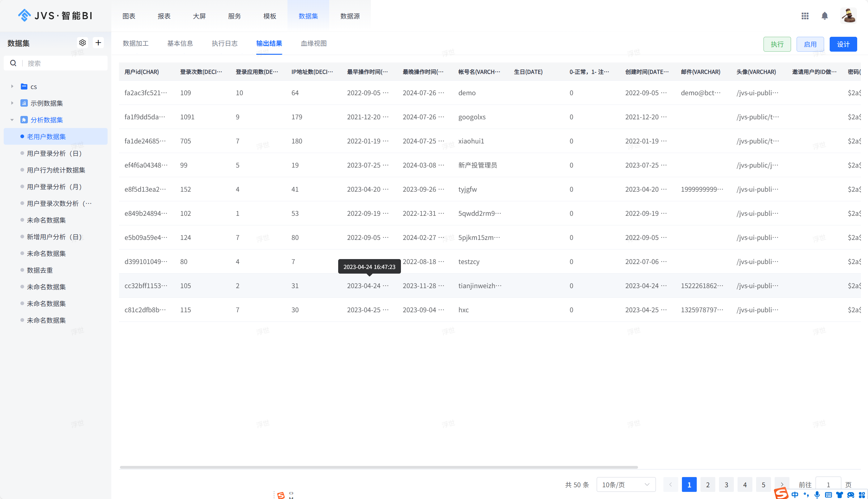This screenshot has width=868, height=499.
Task: Switch to the 血缘视图 tab
Action: pos(313,44)
